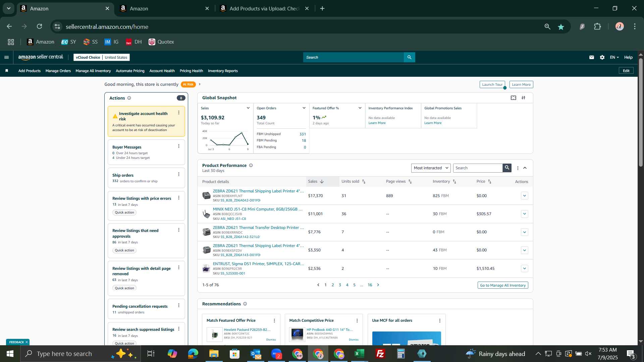
Task: Open three-dot menu on Match Competitive Price
Action: [x=357, y=321]
